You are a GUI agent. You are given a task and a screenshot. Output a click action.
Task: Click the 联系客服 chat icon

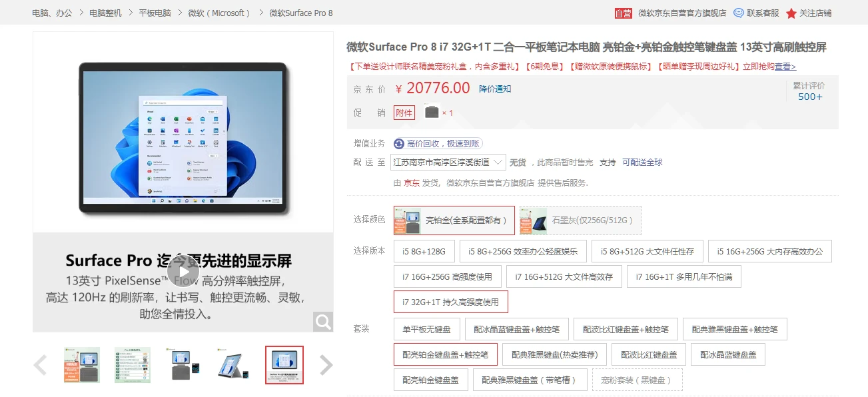point(739,13)
